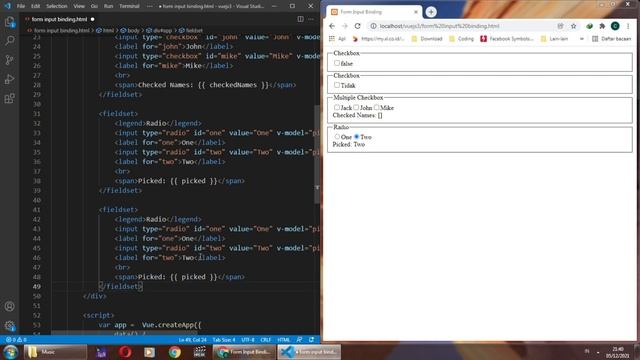Viewport: 640px width, 360px height.
Task: Click the sync icon in the VS Code status bar
Action: click(311, 340)
